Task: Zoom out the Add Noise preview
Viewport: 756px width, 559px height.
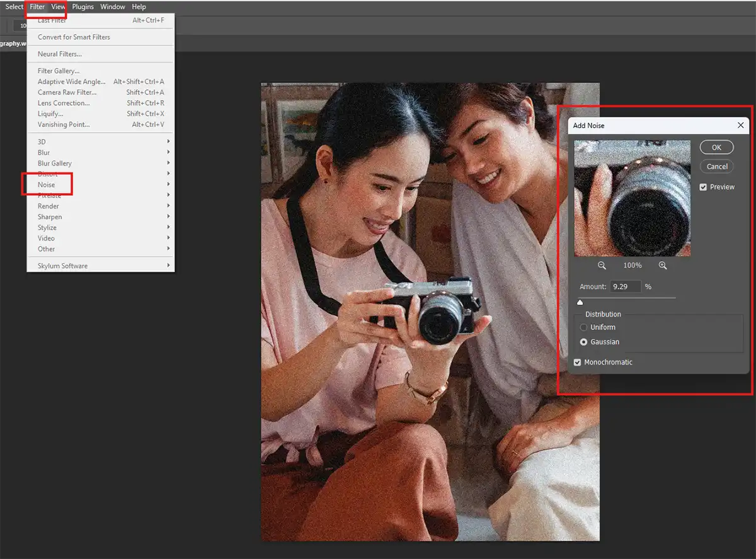Action: (x=602, y=266)
